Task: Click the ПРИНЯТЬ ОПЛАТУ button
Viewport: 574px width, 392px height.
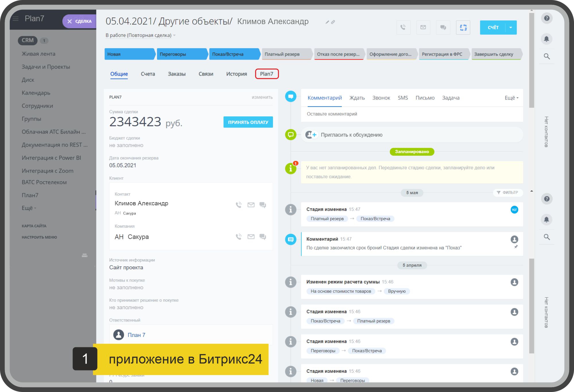Action: coord(248,122)
